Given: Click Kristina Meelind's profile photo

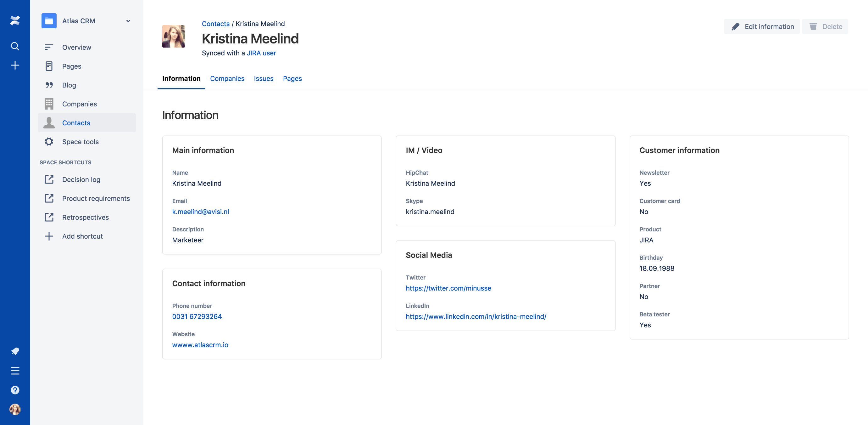Looking at the screenshot, I should coord(174,37).
